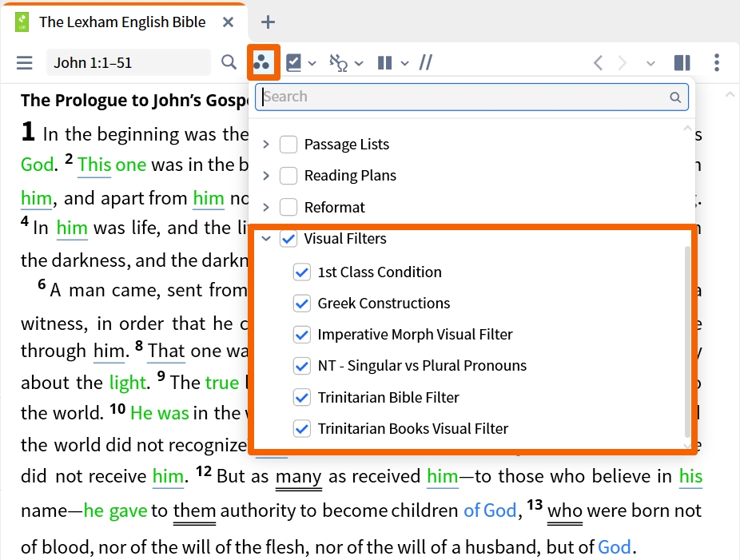The image size is (740, 560).
Task: Enable the Reformat checkbox
Action: 288,207
